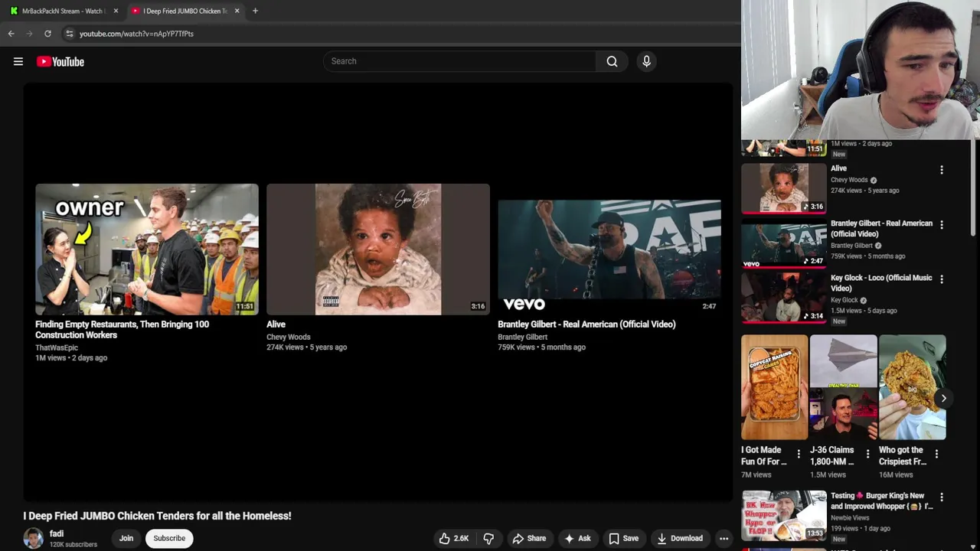Focus the YouTube search box
980x551 pixels.
click(459, 61)
